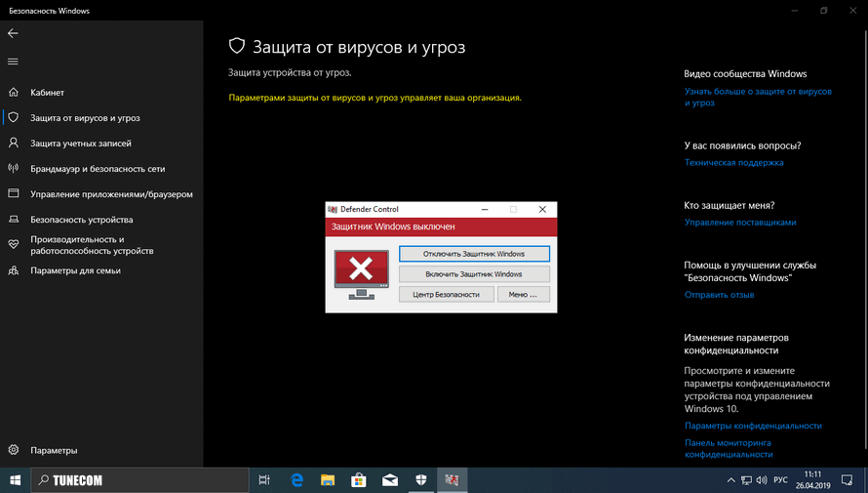The height and width of the screenshot is (493, 868).
Task: Select Брандмауэр и безопасность сети
Action: (x=101, y=168)
